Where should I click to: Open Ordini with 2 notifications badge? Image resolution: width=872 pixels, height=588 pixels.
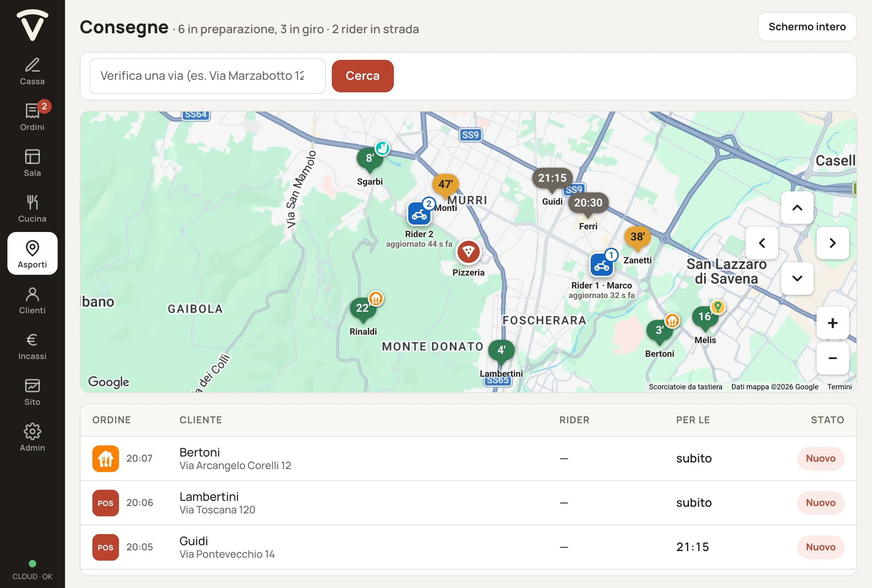pos(32,117)
